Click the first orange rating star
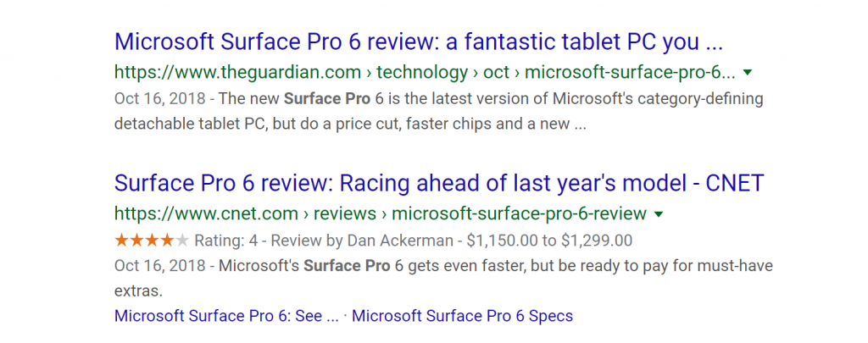The height and width of the screenshot is (343, 868). [121, 240]
